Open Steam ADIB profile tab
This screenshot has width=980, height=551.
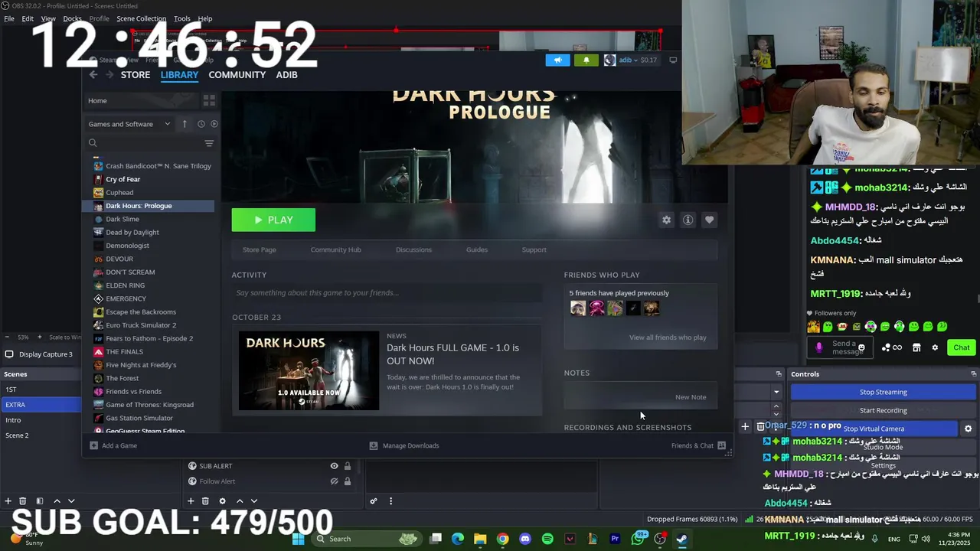[x=286, y=74]
